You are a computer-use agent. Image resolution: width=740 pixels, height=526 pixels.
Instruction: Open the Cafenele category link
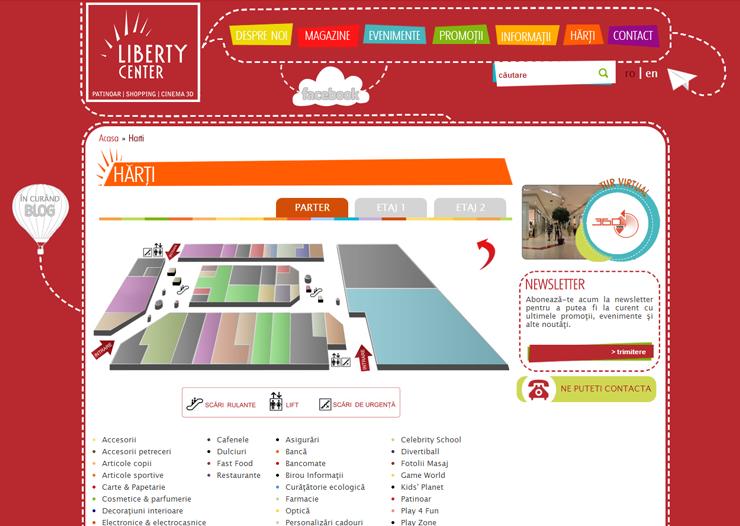(x=232, y=440)
